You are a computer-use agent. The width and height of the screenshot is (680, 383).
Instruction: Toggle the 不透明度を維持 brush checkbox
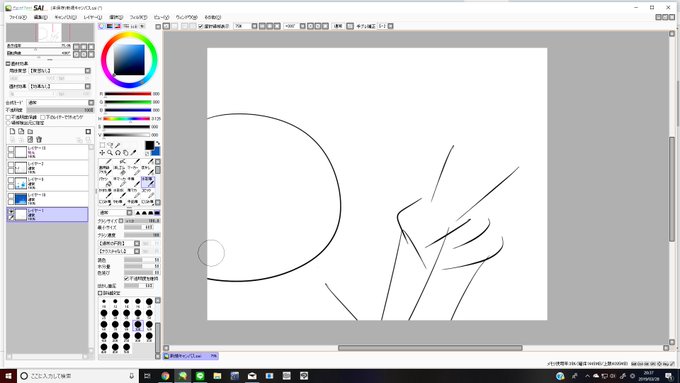click(127, 278)
